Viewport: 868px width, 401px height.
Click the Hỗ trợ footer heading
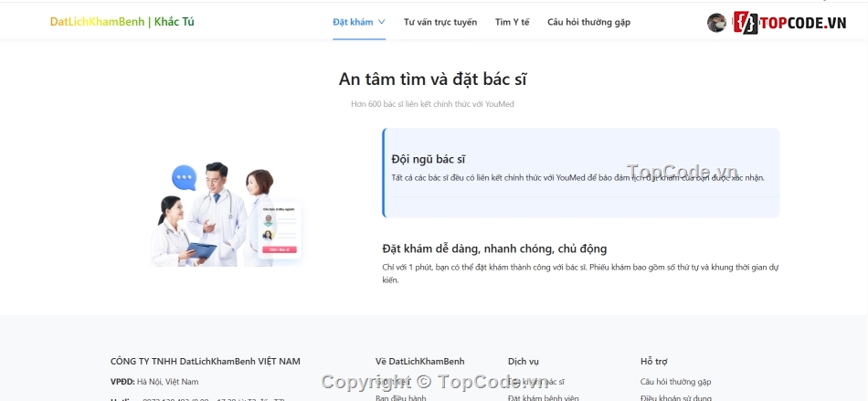[654, 361]
